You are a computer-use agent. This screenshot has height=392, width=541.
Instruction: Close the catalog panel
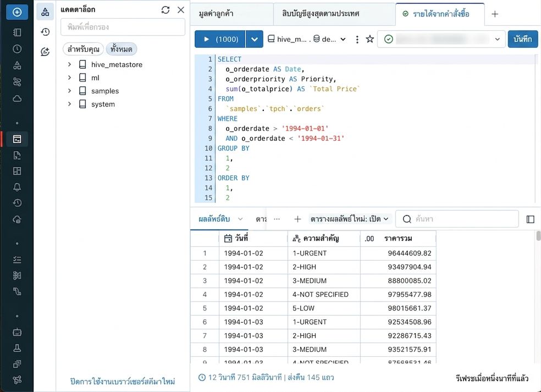(181, 10)
